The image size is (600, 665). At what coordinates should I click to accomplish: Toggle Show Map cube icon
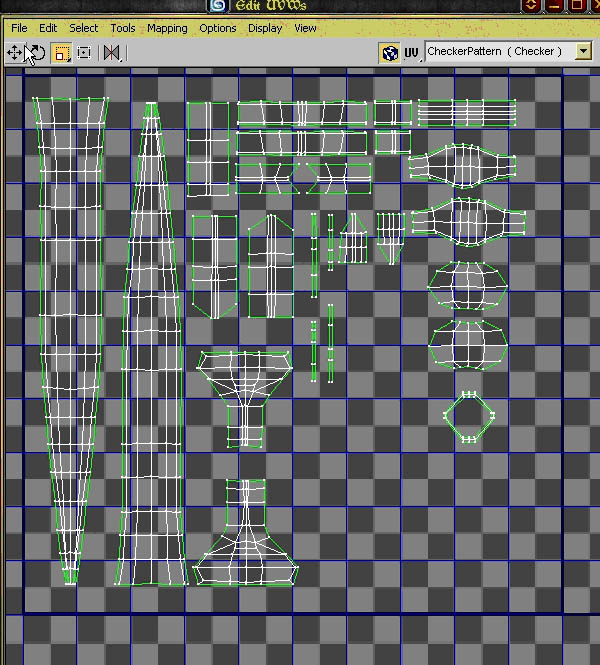(x=390, y=53)
